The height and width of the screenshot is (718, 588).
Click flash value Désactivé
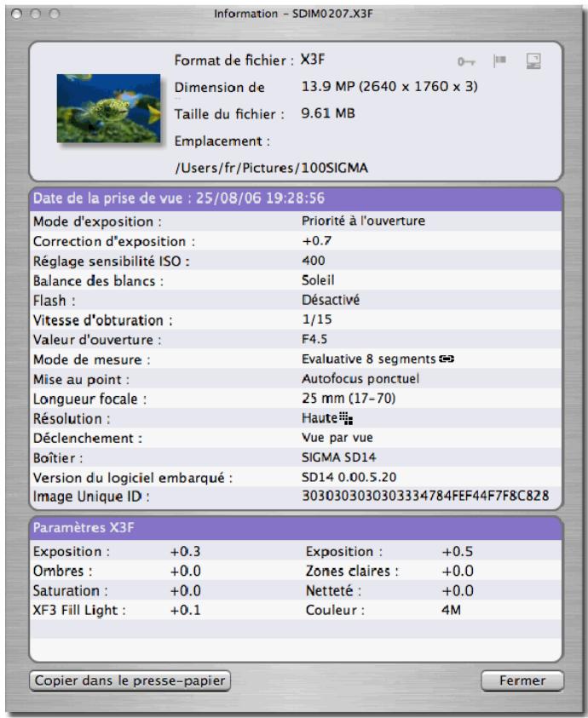(331, 300)
